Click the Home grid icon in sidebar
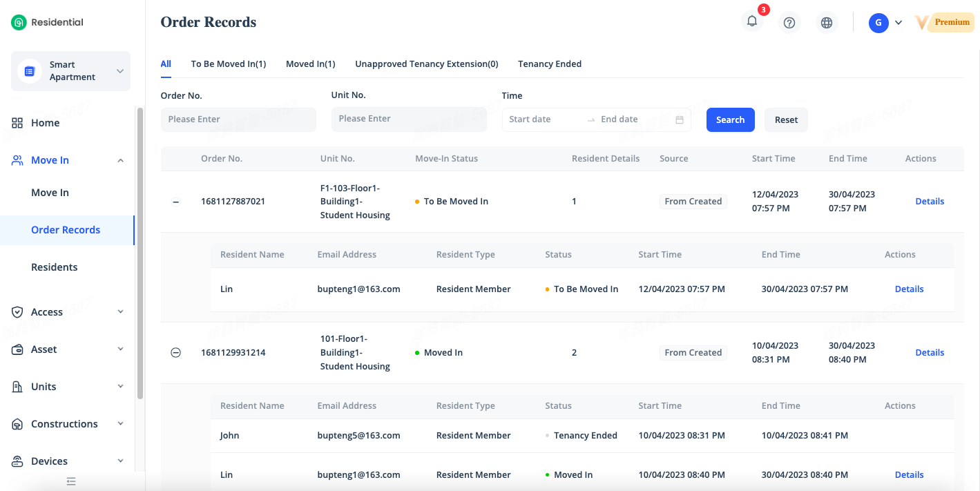The width and height of the screenshot is (980, 491). point(18,123)
